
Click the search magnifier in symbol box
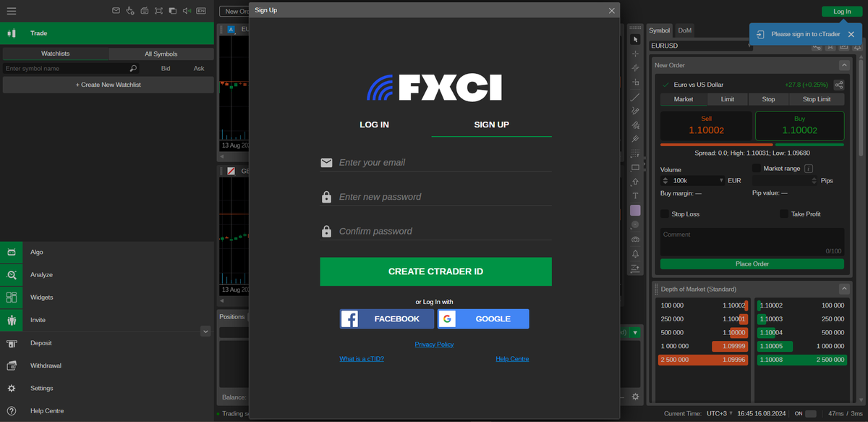pyautogui.click(x=133, y=68)
